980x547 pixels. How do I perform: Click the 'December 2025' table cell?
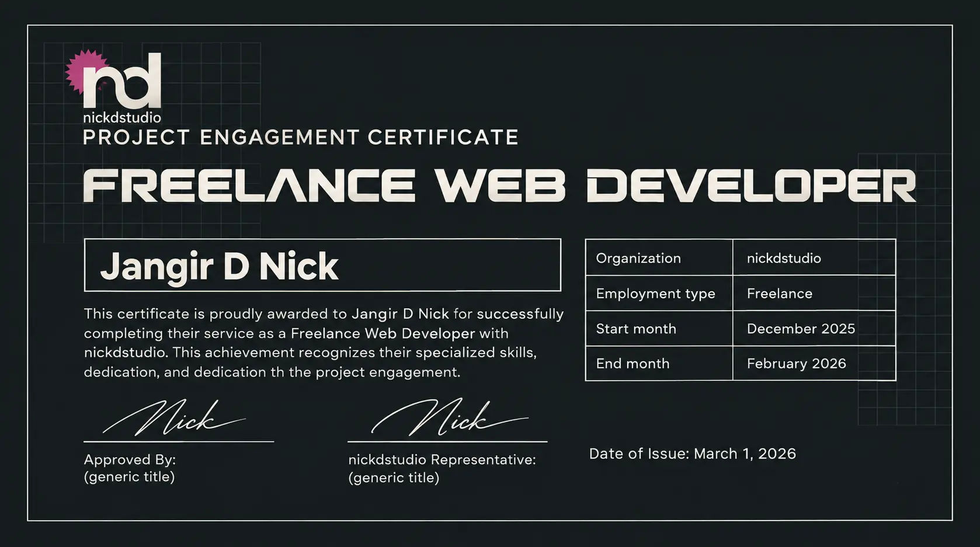pos(814,329)
